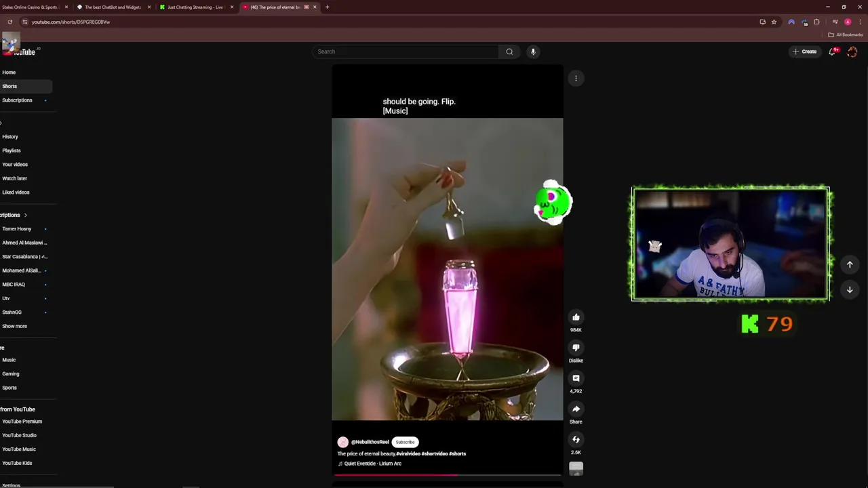868x488 pixels.
Task: Dislike the Short with the thumbs-down icon
Action: (x=576, y=347)
